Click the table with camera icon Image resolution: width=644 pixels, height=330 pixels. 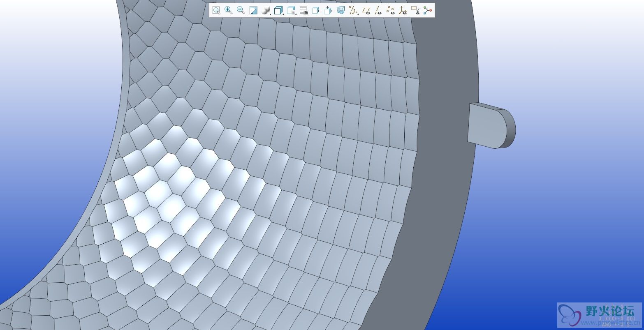[303, 10]
